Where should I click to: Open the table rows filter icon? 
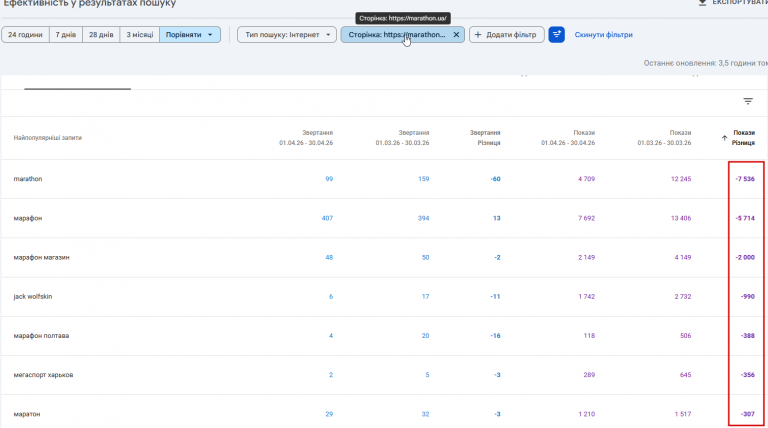tap(748, 101)
